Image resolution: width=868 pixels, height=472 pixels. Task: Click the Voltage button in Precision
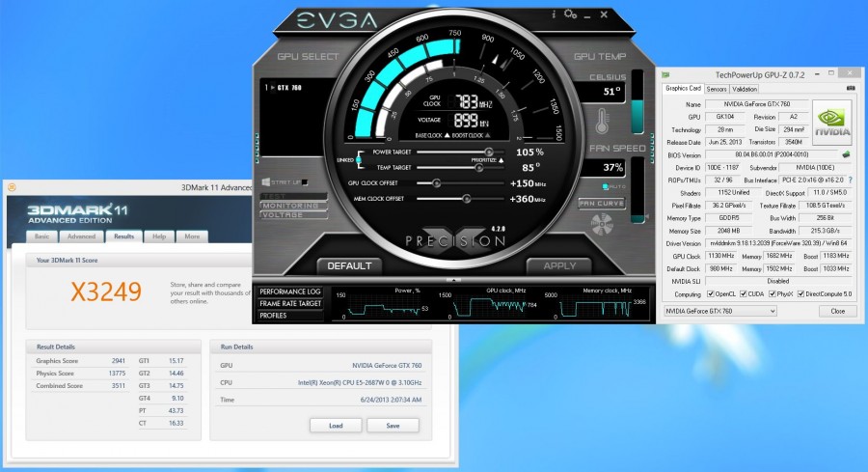[293, 214]
